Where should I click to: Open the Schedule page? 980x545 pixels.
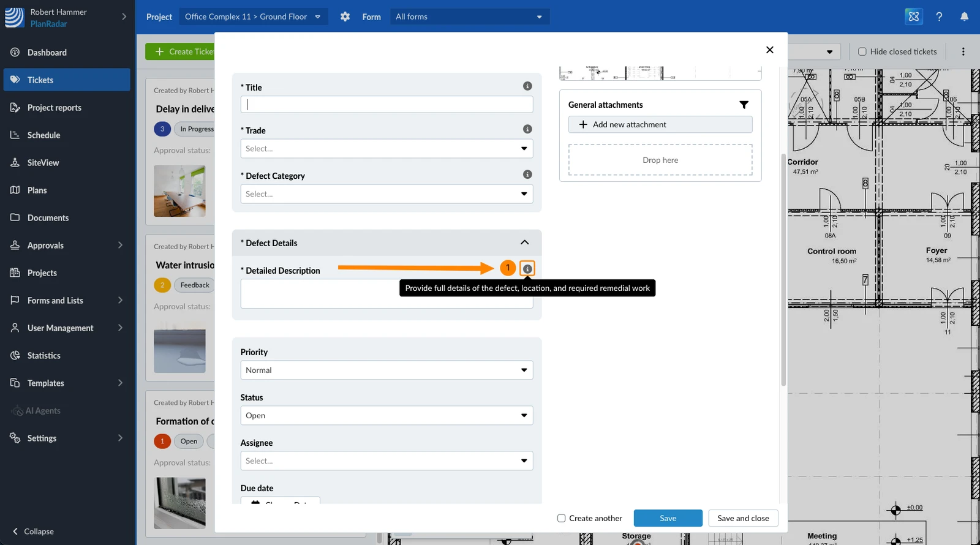tap(67, 135)
